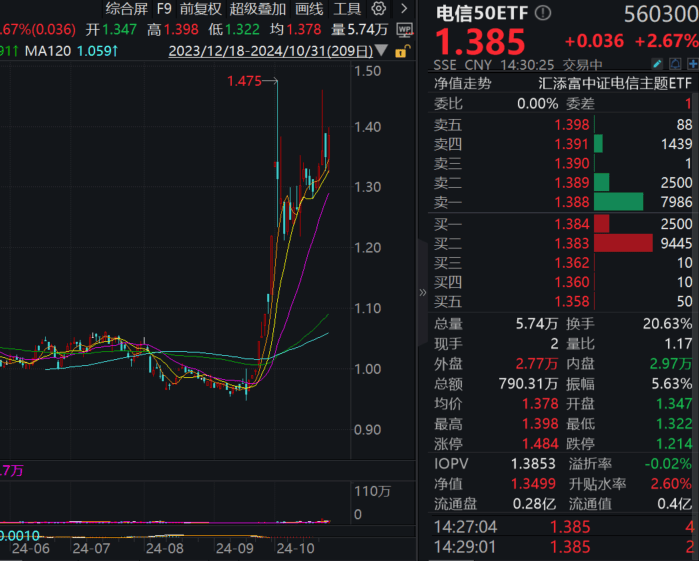Click buy-two volume 9445
699x561 pixels.
coord(676,243)
